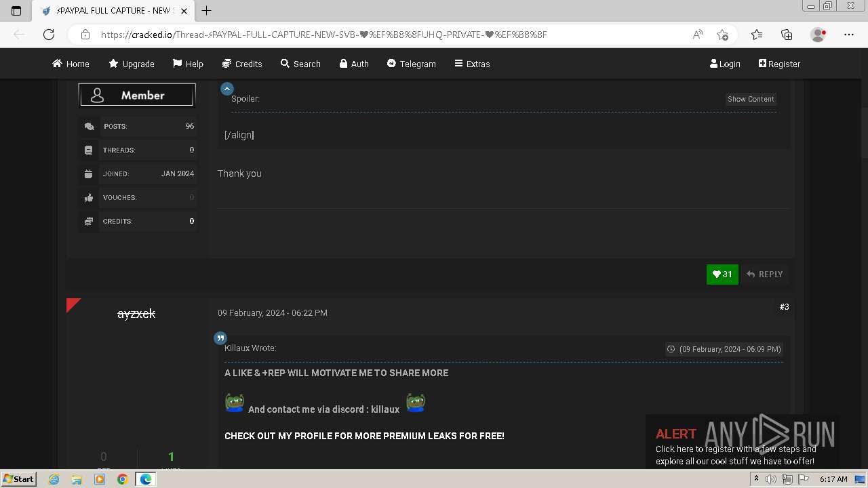Expand the Extras menu
The height and width of the screenshot is (488, 868).
(x=472, y=64)
